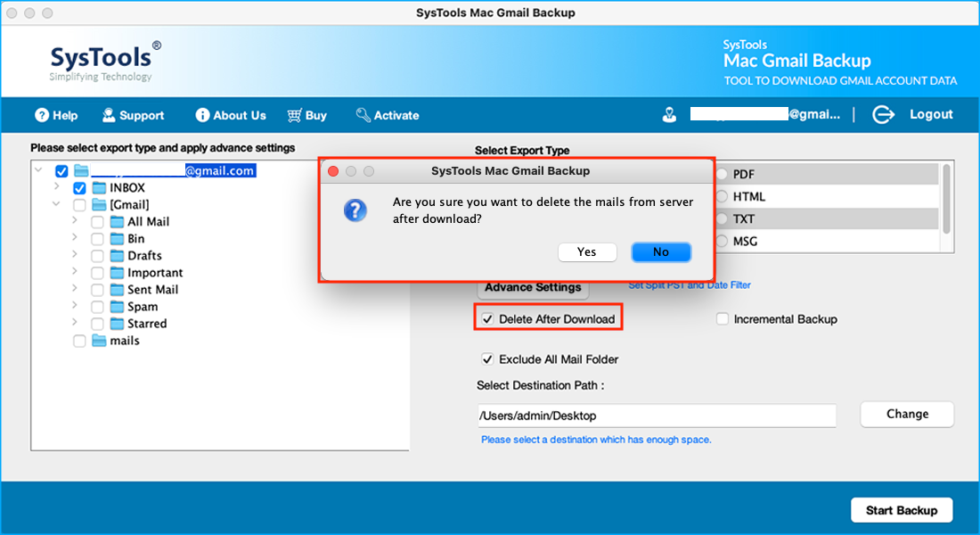Check the Sent Mail checkbox
The image size is (980, 535).
97,290
